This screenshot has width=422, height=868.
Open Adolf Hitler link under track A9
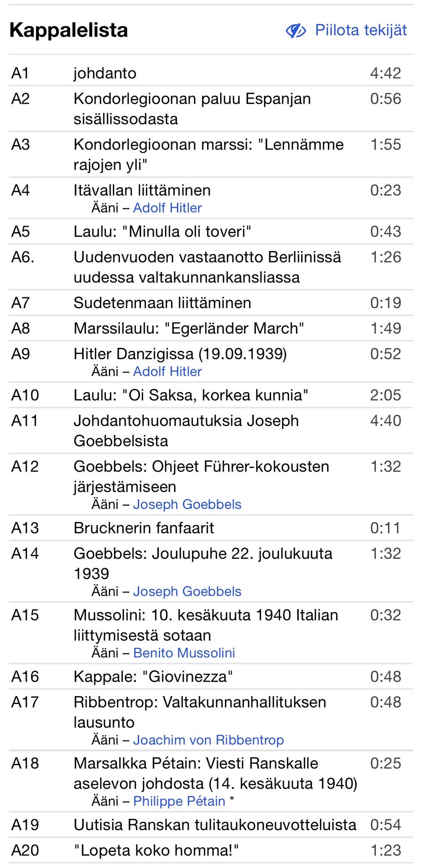(x=167, y=372)
